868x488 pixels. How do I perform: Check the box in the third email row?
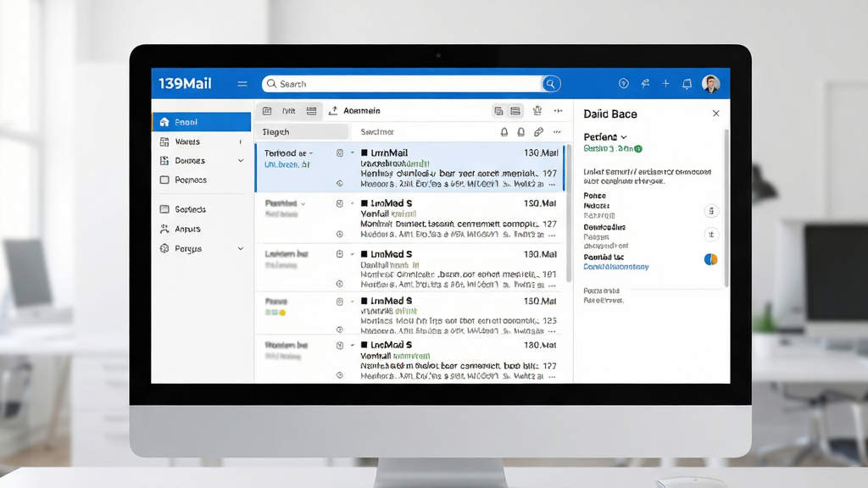(x=364, y=254)
